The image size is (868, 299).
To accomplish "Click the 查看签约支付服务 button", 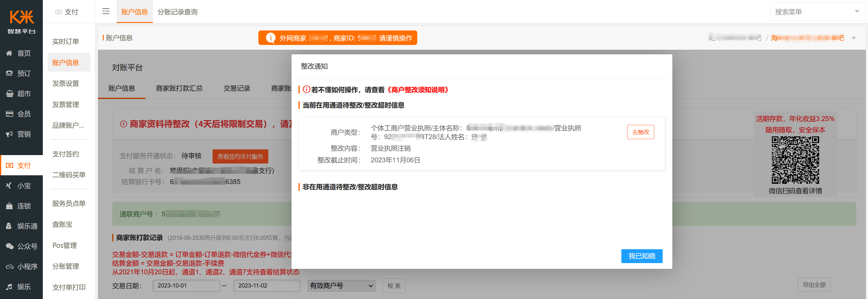I will (240, 156).
